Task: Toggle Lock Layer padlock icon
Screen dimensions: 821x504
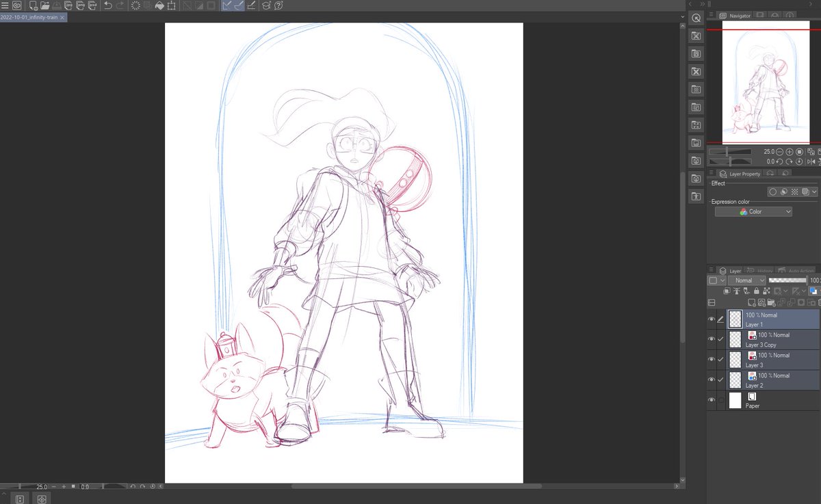Action: pyautogui.click(x=757, y=291)
